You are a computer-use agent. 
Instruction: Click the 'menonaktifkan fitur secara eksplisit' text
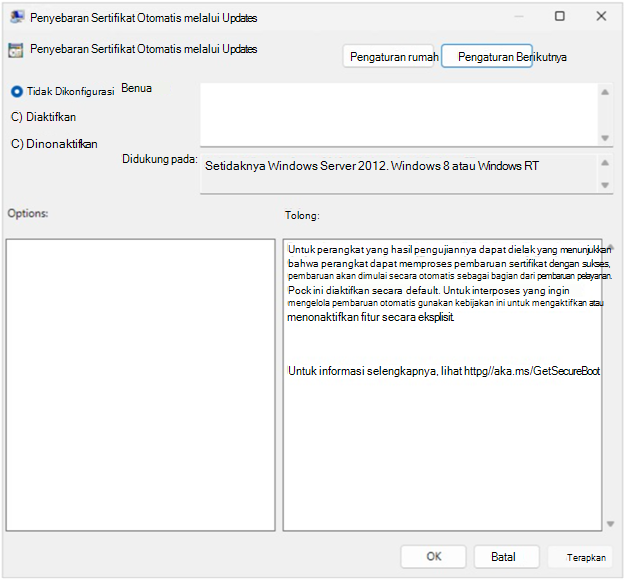coord(370,317)
